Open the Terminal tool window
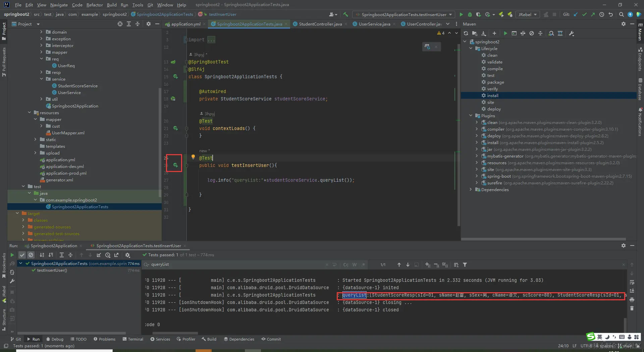The image size is (644, 352). (x=133, y=339)
